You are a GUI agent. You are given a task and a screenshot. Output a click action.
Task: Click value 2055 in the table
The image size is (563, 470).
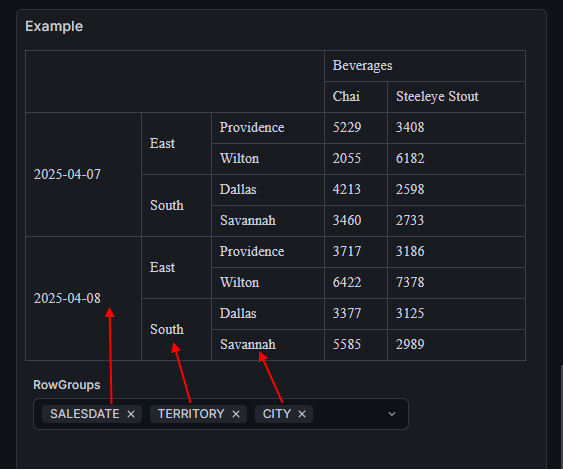(x=347, y=159)
